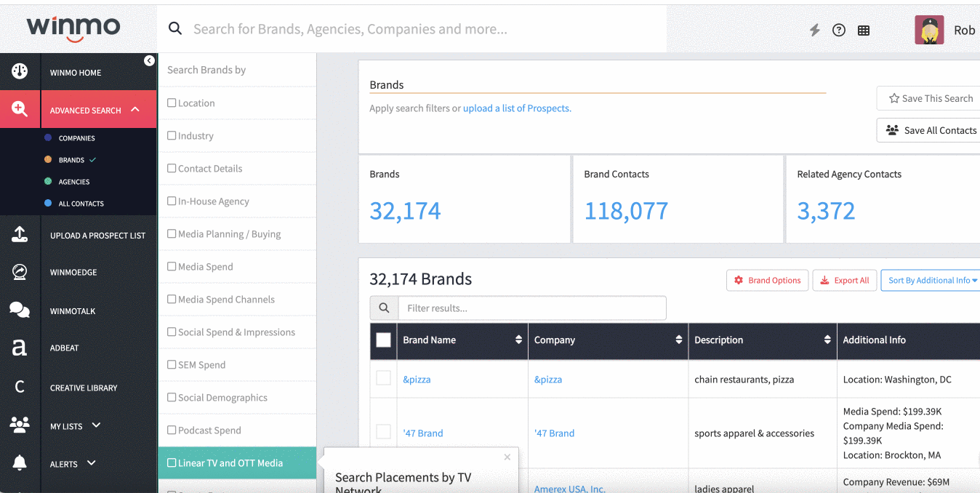The height and width of the screenshot is (493, 980).
Task: Collapse the sidebar with the arrow icon
Action: [x=149, y=61]
